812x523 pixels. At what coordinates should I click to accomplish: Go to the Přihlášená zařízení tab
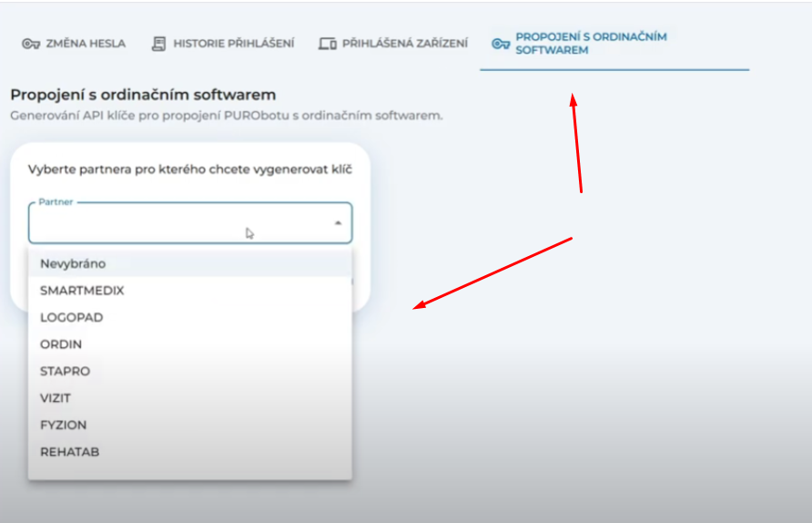[x=393, y=44]
